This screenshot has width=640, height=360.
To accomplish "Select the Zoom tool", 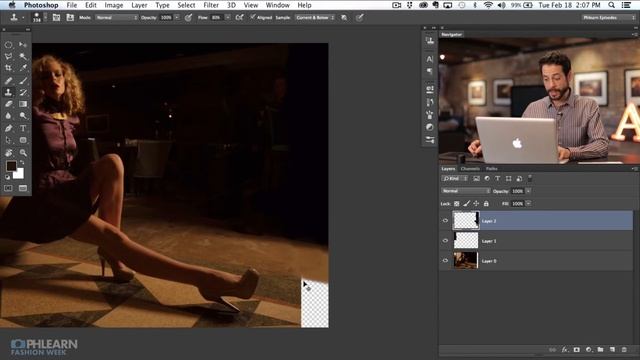I will click(x=23, y=153).
